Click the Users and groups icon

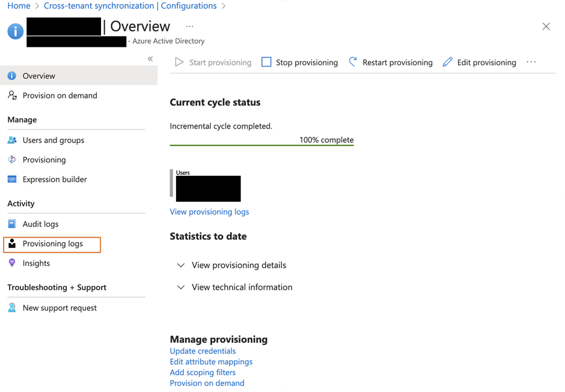pyautogui.click(x=12, y=140)
